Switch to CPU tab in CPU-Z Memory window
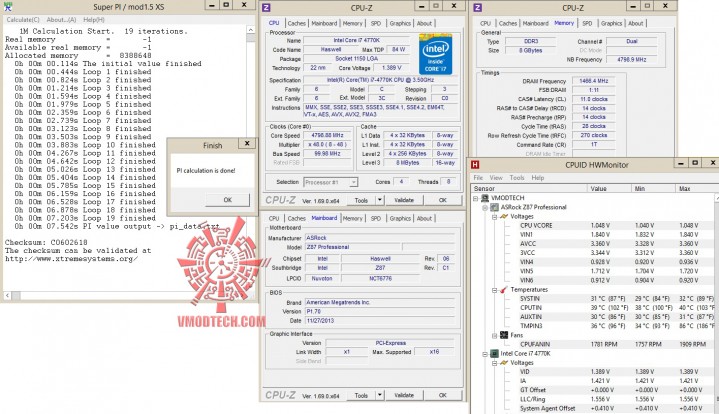This screenshot has height=414, width=719. 486,23
